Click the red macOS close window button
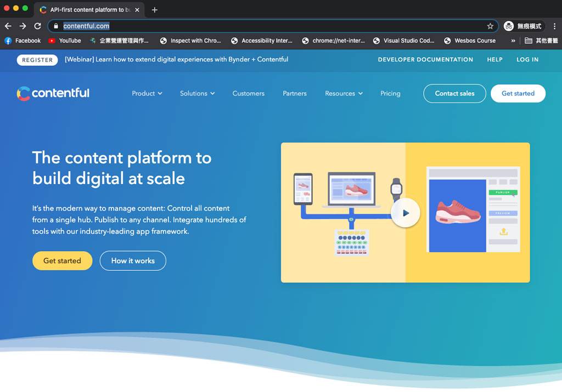Viewport: 562px width, 392px height. 7,8
